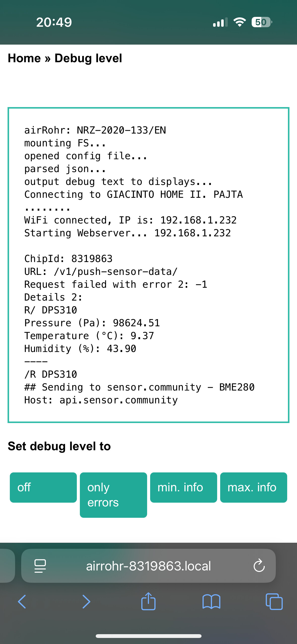Tap the home indicator bar
The image size is (297, 644).
coord(148,636)
